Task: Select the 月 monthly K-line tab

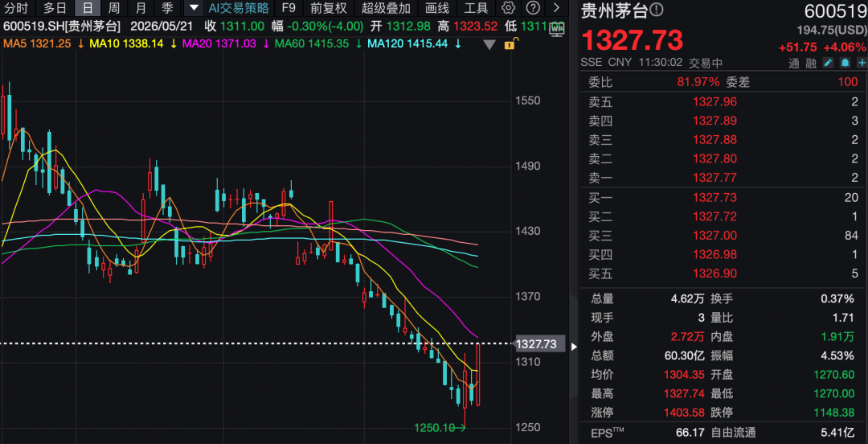Action: click(141, 8)
